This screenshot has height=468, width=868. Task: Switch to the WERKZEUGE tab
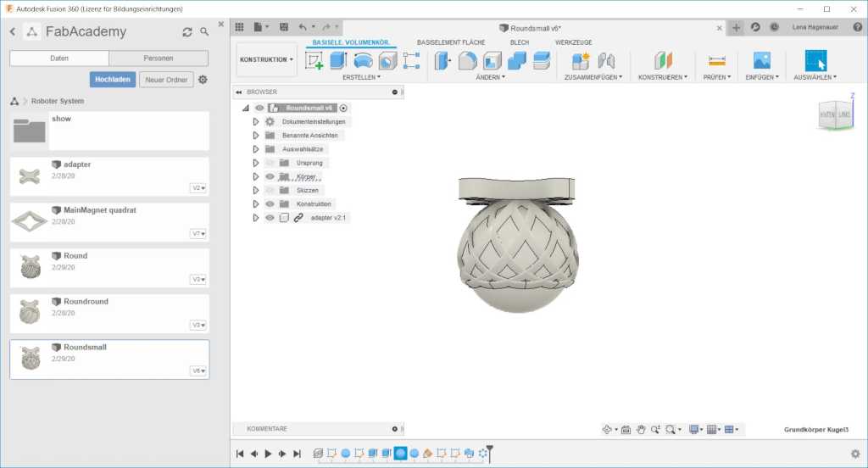574,42
